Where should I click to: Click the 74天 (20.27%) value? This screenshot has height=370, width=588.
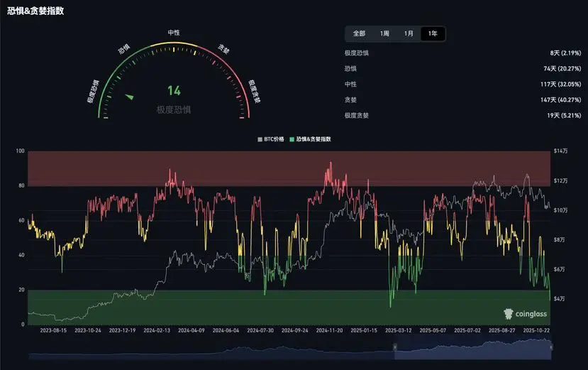tap(562, 69)
